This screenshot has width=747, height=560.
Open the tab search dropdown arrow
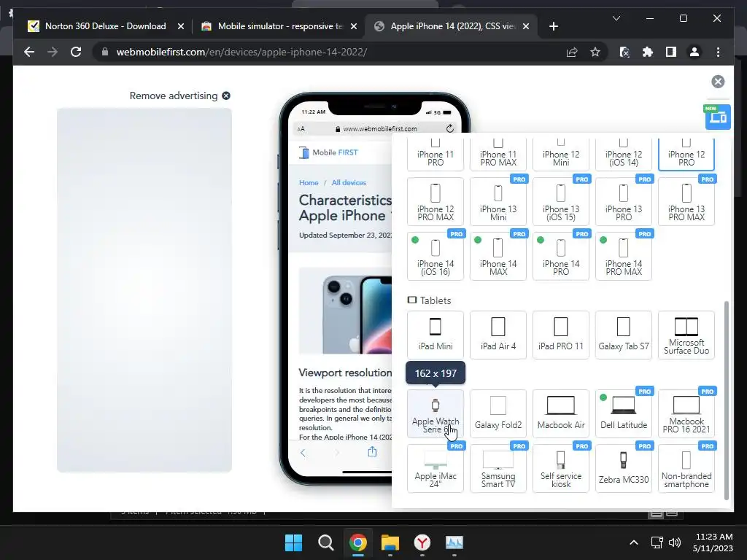(616, 18)
